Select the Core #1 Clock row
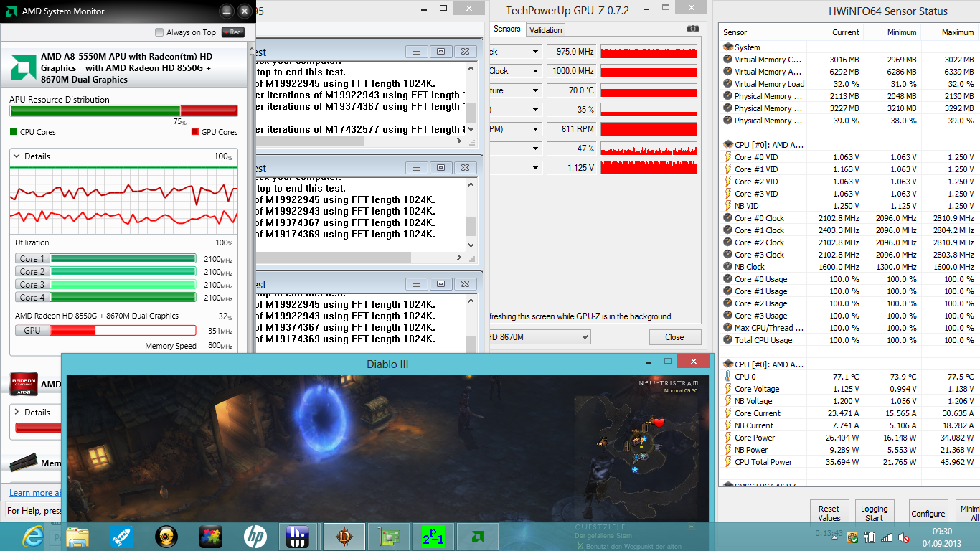980x551 pixels. click(x=849, y=230)
